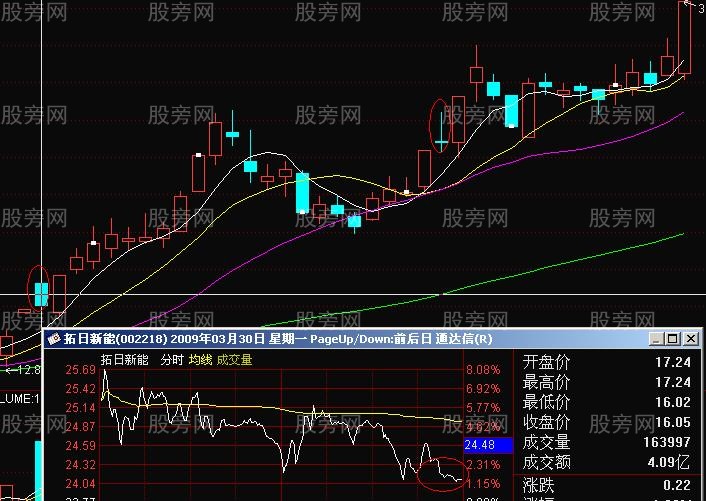Close the 拓日新能 intraday popup window
The width and height of the screenshot is (706, 501).
coord(691,339)
